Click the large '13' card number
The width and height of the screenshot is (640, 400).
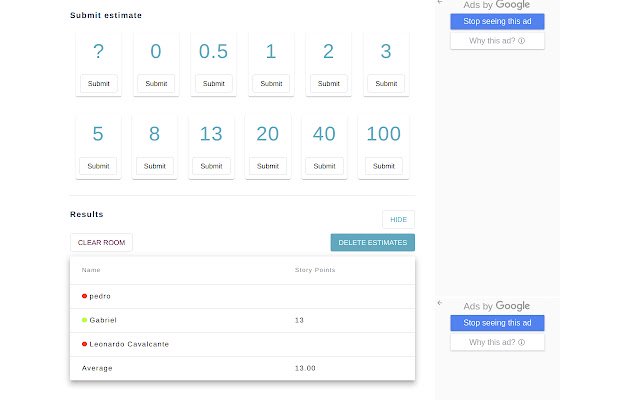click(x=211, y=134)
